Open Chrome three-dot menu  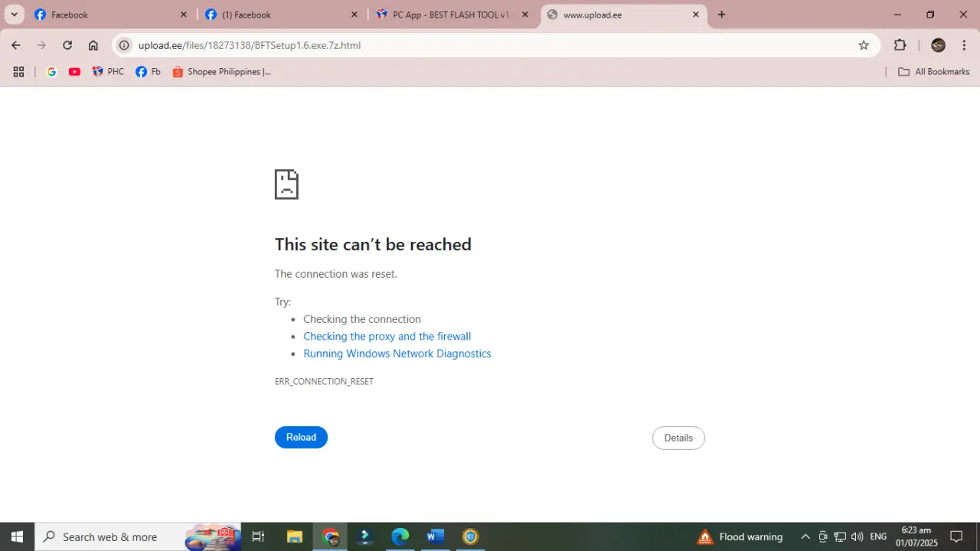(x=964, y=45)
